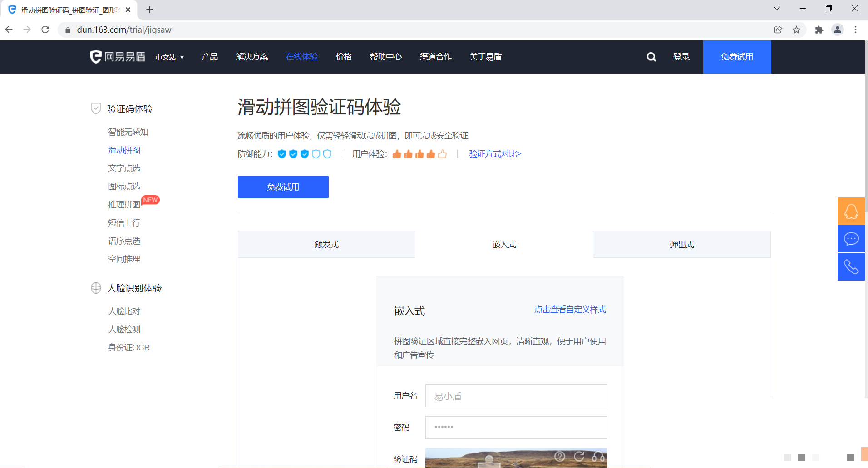Select 文字点选 in the sidebar
The height and width of the screenshot is (468, 868).
click(x=124, y=168)
